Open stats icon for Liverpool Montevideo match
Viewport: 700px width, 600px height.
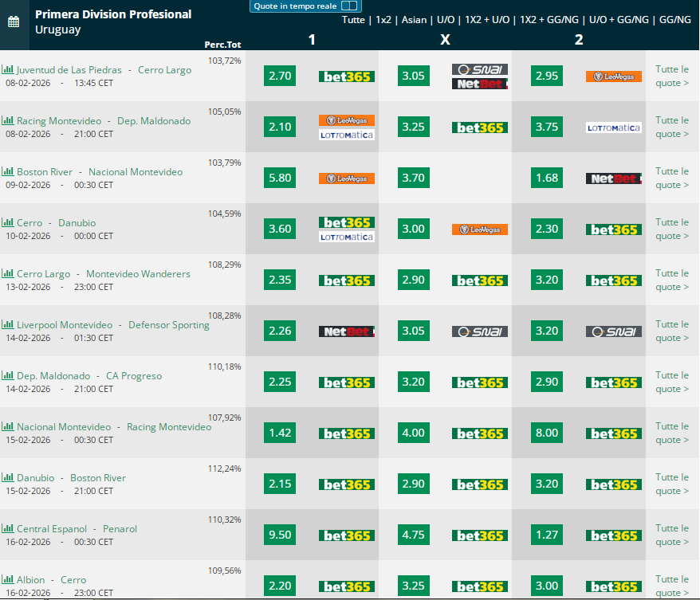(8, 324)
